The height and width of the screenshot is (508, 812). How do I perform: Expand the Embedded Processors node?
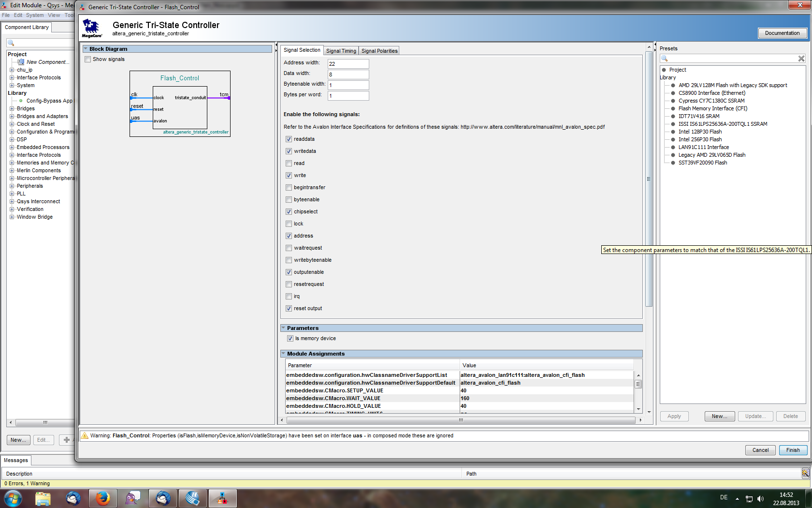pyautogui.click(x=12, y=147)
